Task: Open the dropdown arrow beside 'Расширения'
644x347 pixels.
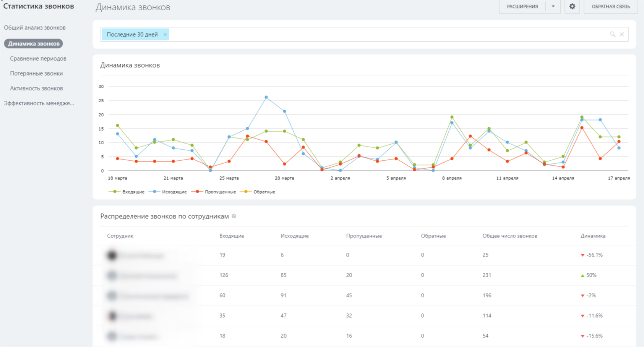Action: pos(553,6)
